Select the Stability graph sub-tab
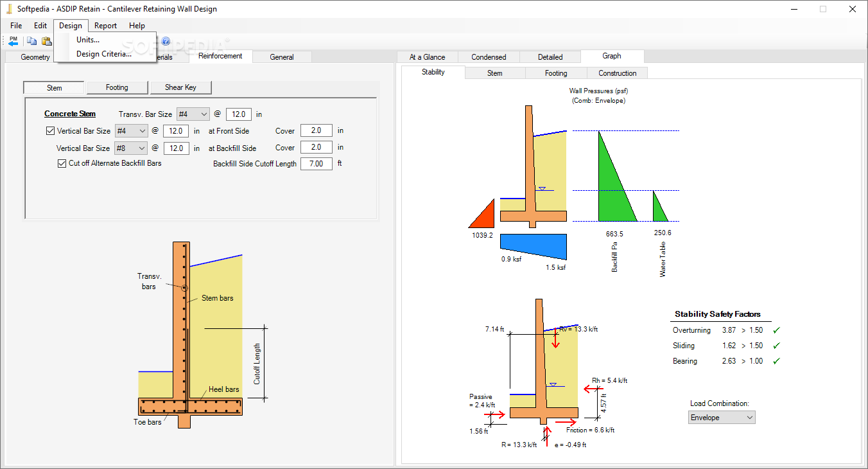Screen dimensions: 868x469 pyautogui.click(x=433, y=72)
